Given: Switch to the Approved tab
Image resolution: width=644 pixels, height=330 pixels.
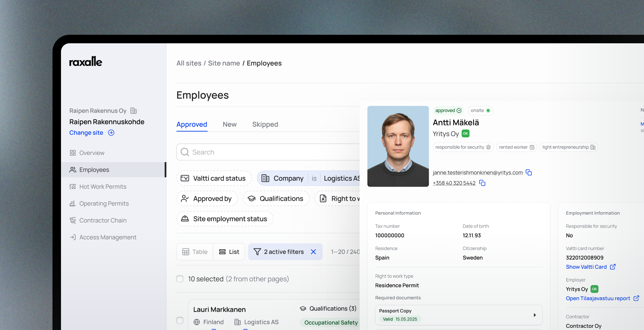Looking at the screenshot, I should 192,124.
